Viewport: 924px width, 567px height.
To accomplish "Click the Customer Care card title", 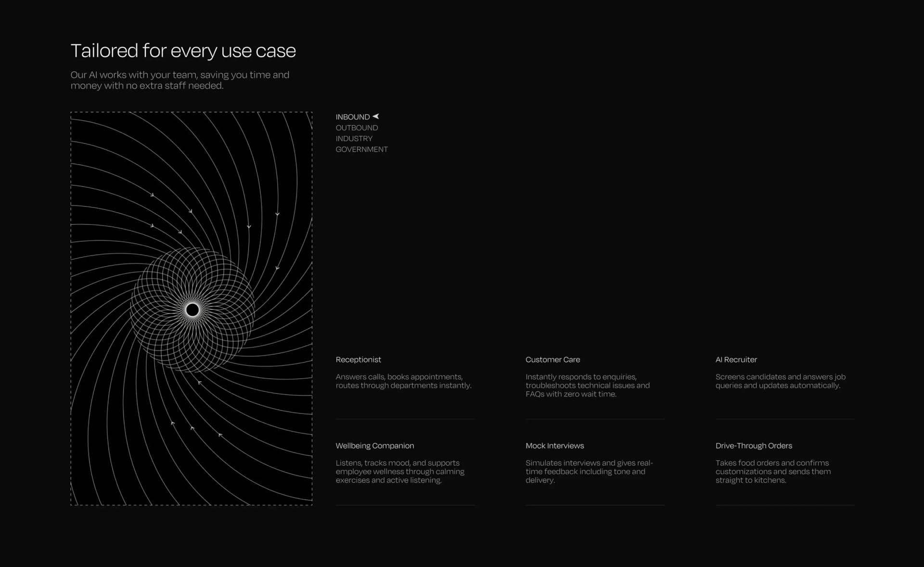I will (552, 360).
